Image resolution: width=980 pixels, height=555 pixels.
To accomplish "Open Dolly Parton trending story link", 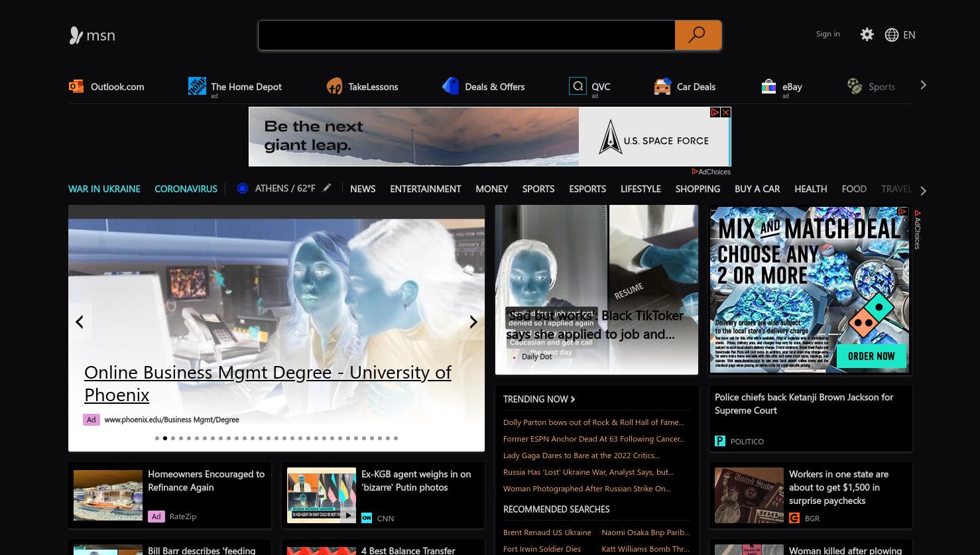I will click(x=593, y=422).
